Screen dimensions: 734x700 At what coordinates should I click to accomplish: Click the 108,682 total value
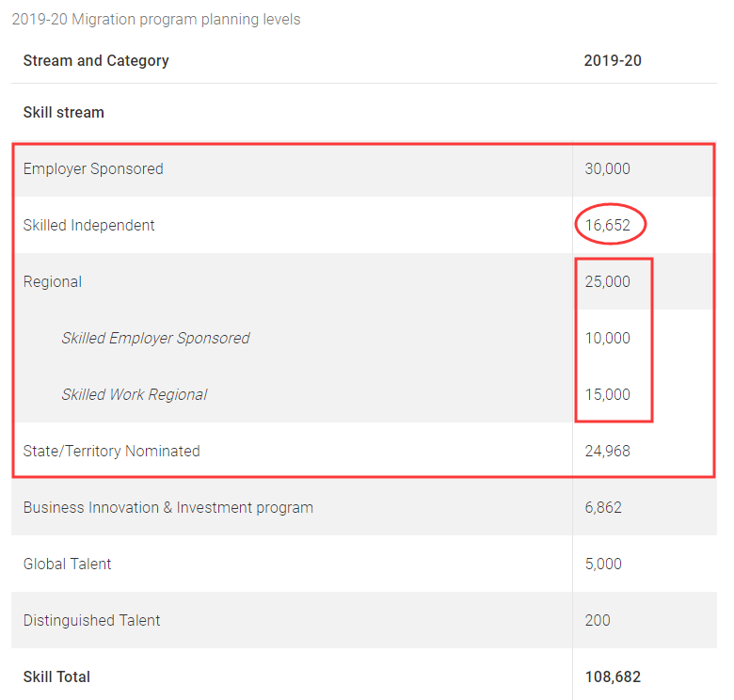click(613, 676)
